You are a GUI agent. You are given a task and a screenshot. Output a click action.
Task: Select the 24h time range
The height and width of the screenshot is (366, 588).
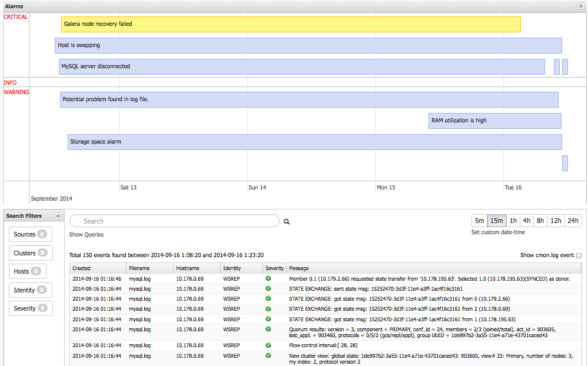573,221
